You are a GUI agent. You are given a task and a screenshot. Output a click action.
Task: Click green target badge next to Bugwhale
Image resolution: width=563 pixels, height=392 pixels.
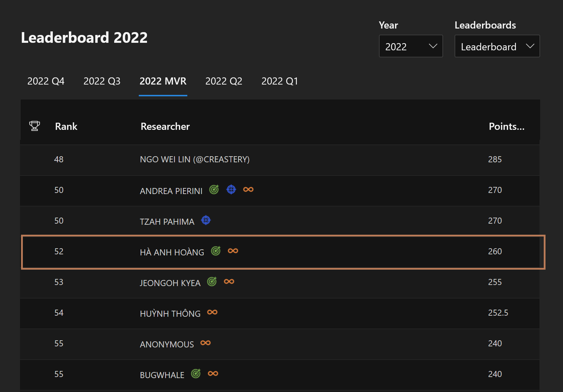196,373
